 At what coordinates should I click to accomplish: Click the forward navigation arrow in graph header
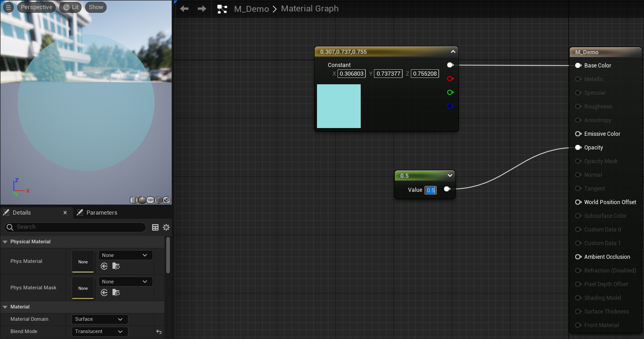(x=202, y=9)
